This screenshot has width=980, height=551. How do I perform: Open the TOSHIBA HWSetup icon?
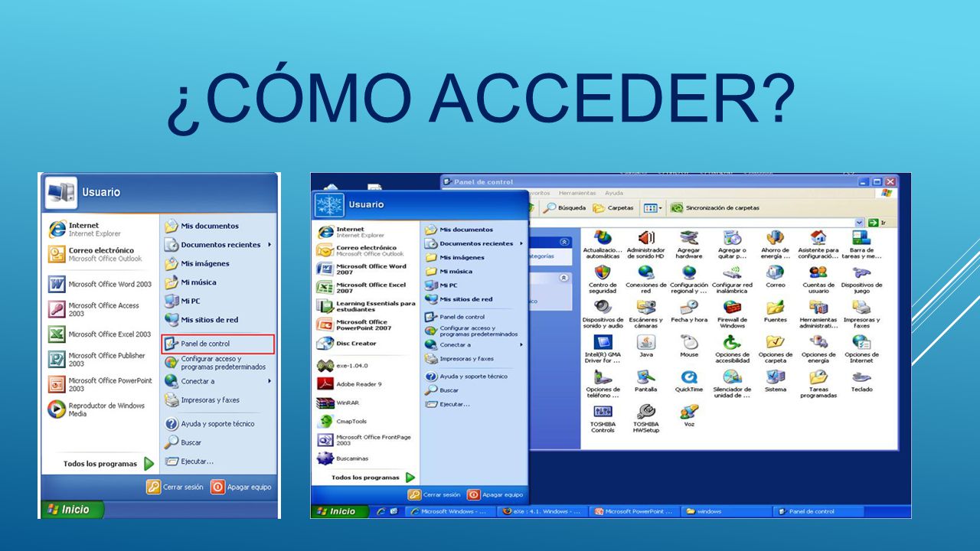click(x=645, y=418)
